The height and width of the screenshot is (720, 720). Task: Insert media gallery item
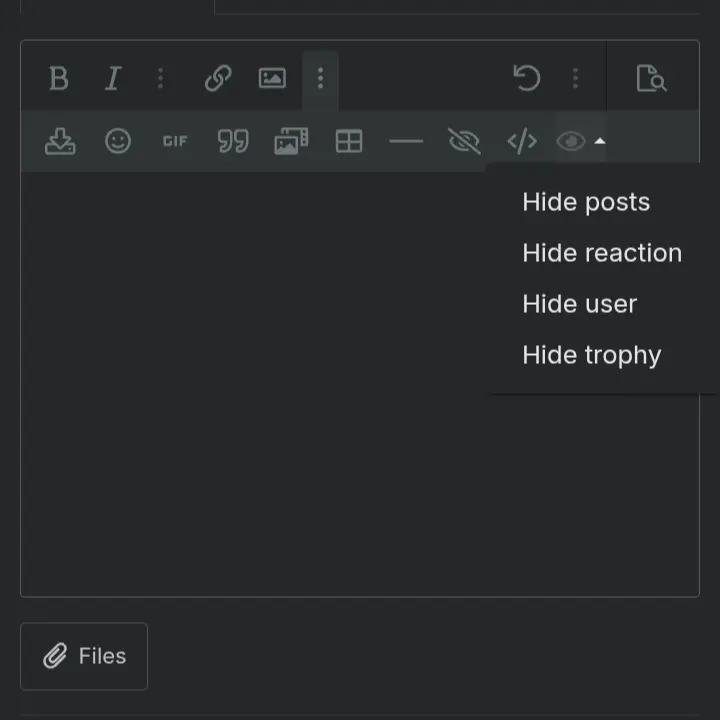click(291, 141)
